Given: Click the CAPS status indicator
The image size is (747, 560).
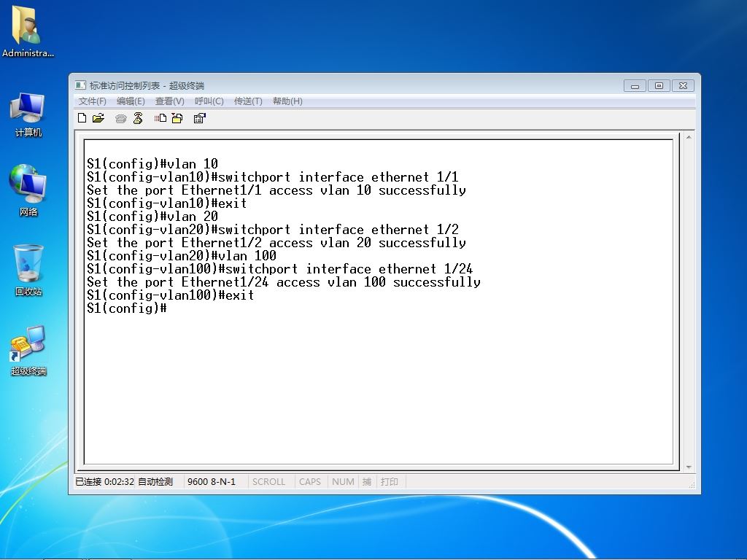Looking at the screenshot, I should 309,481.
